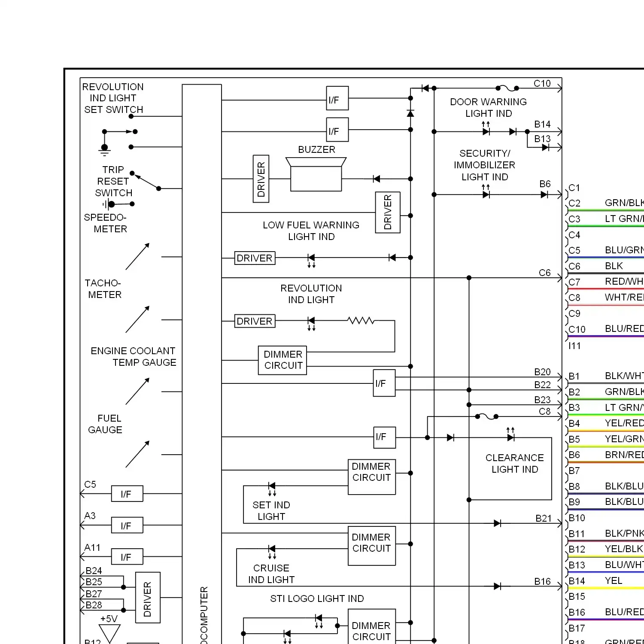
Task: Click the C1 connector pin label
Action: 574,188
